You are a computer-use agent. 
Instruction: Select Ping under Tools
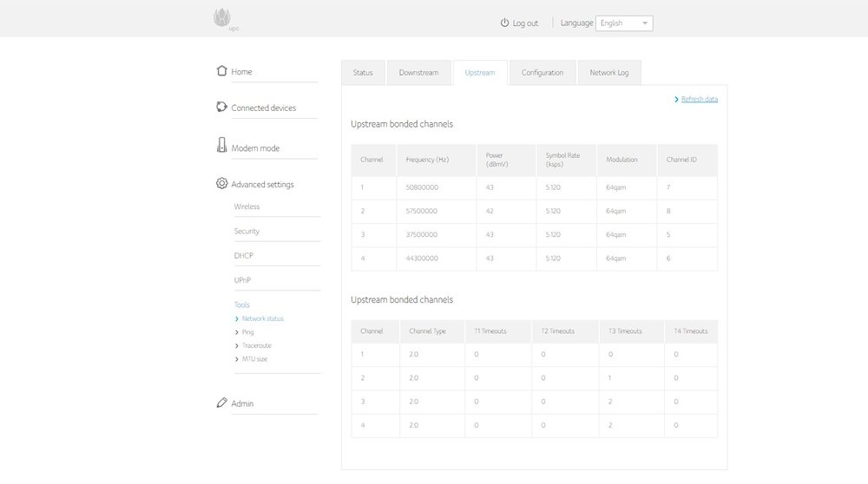247,332
